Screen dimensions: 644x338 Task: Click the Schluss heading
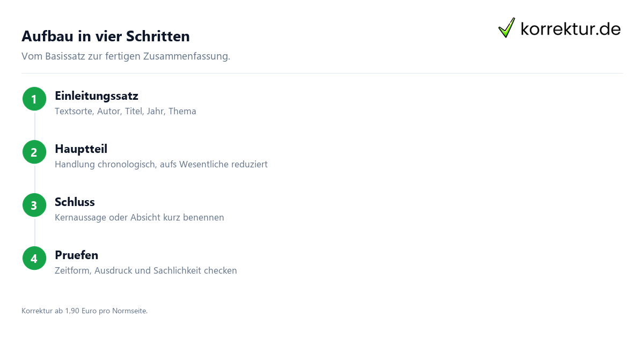(75, 202)
